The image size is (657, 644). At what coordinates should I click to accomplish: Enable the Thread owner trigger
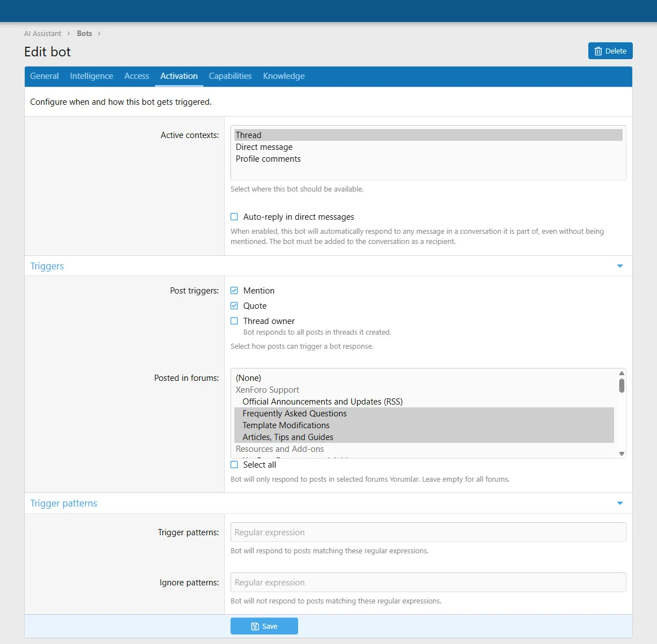tap(234, 321)
